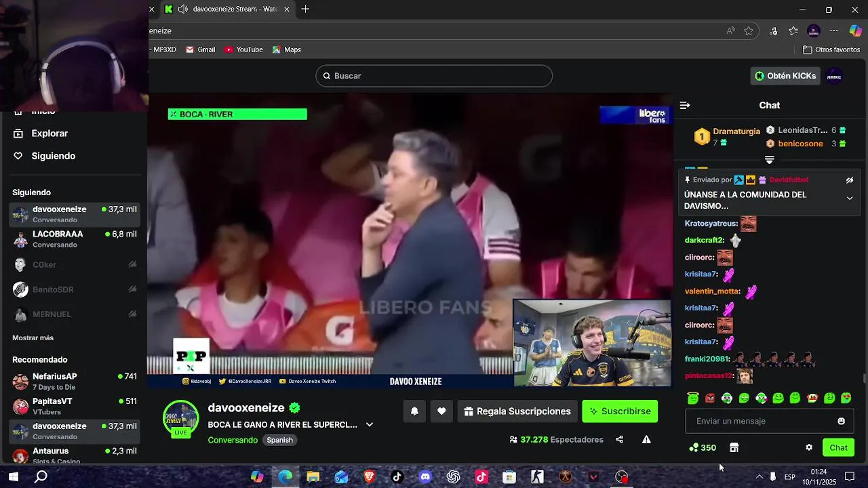
Task: Open the emoji picker in message box
Action: pos(841,421)
